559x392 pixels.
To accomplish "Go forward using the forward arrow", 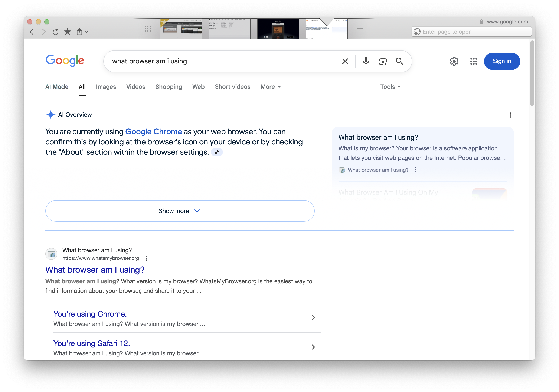I will click(44, 32).
